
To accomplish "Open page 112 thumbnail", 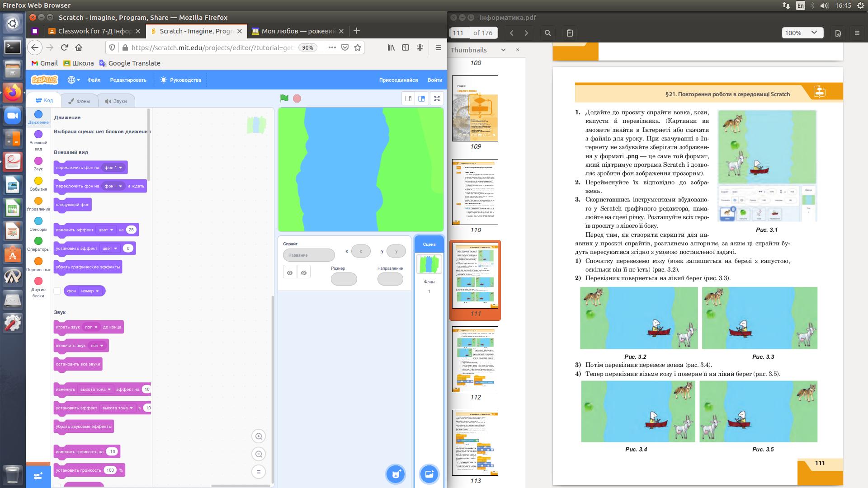I will (475, 359).
